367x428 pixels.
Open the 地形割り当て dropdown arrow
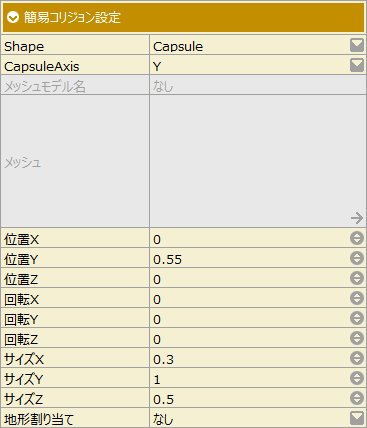(x=357, y=418)
